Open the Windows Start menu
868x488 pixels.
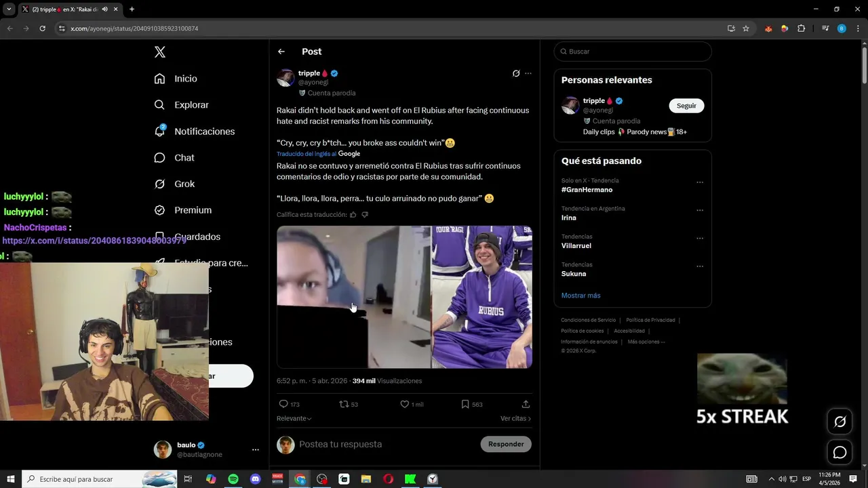[11, 479]
